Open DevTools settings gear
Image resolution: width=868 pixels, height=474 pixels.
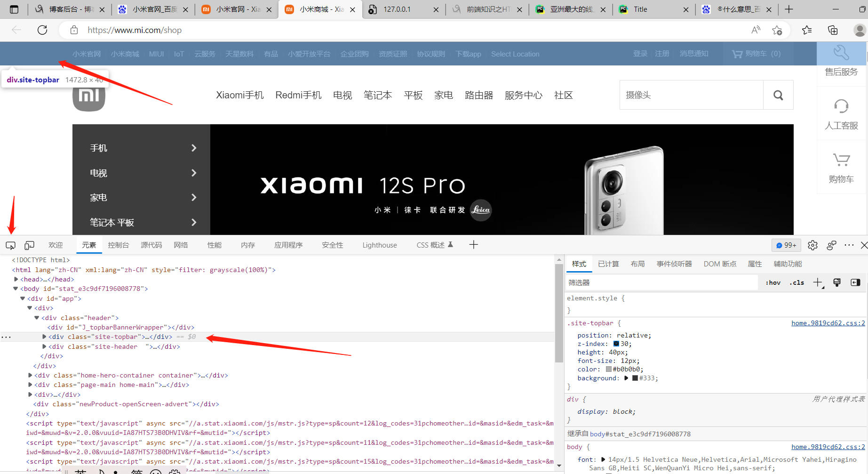(x=812, y=245)
